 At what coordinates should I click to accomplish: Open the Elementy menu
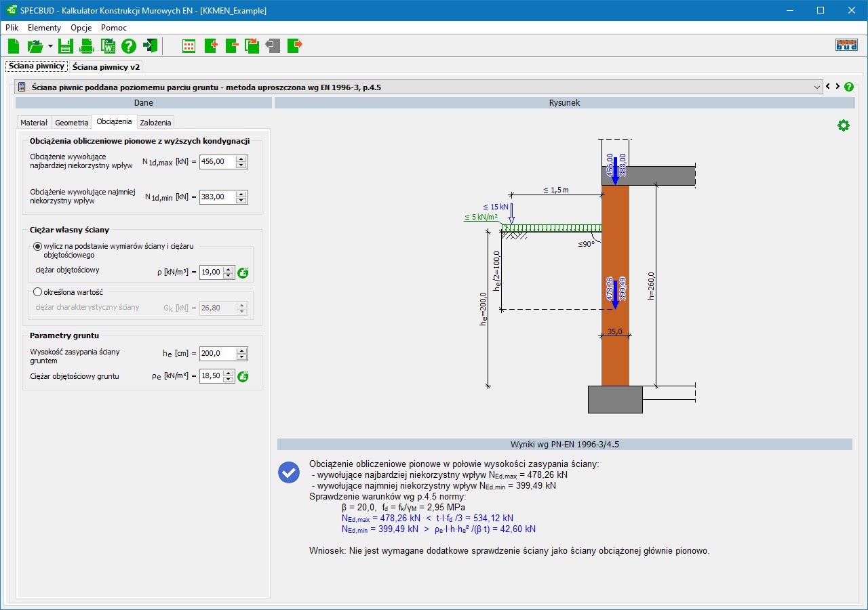click(44, 28)
